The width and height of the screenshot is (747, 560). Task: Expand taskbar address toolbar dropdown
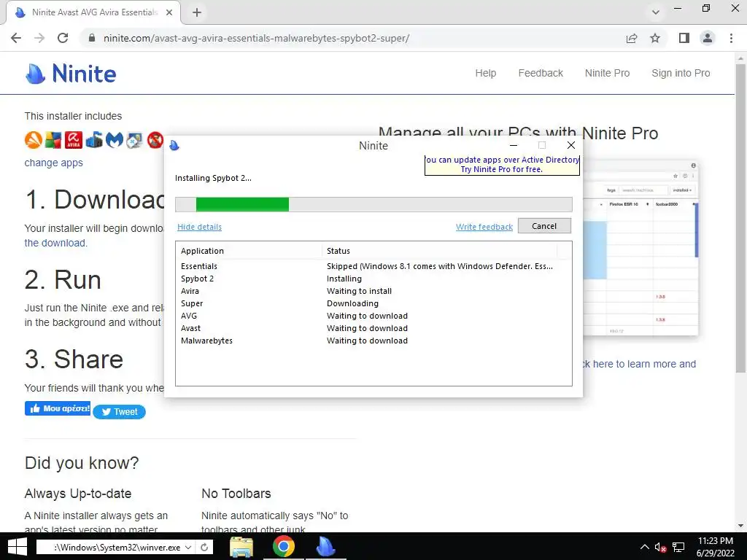point(188,547)
